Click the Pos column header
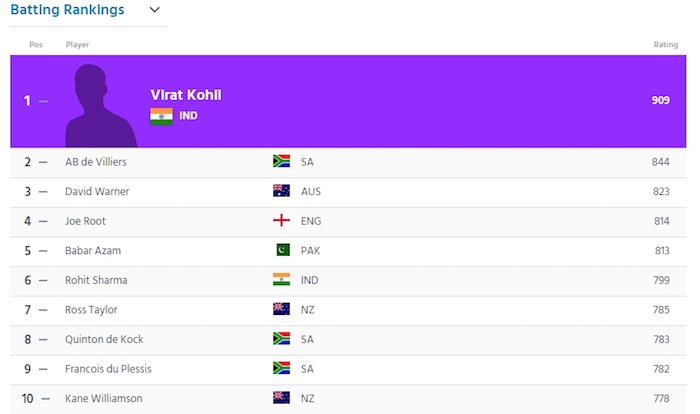This screenshot has height=414, width=700. (x=35, y=44)
